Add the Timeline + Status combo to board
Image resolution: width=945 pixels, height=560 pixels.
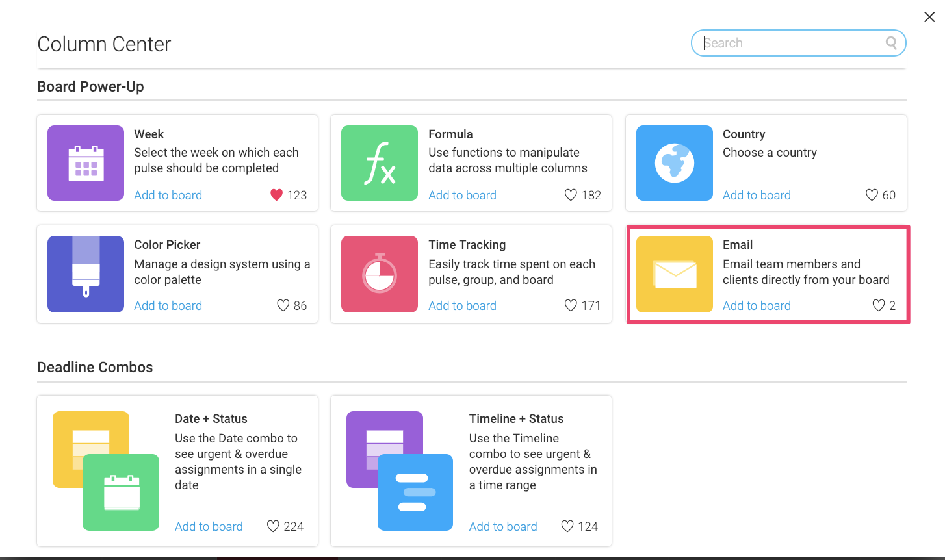point(503,526)
